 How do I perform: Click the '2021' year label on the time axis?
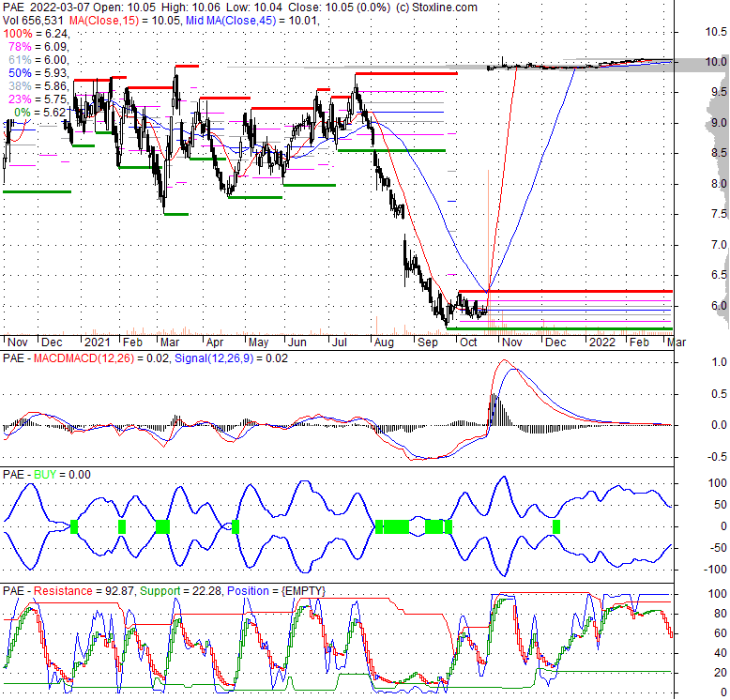click(x=98, y=342)
